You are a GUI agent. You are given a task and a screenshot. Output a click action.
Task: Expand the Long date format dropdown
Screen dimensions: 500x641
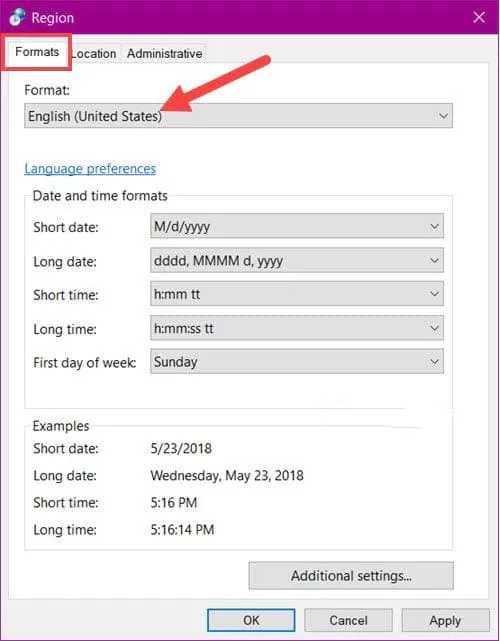coord(297,260)
